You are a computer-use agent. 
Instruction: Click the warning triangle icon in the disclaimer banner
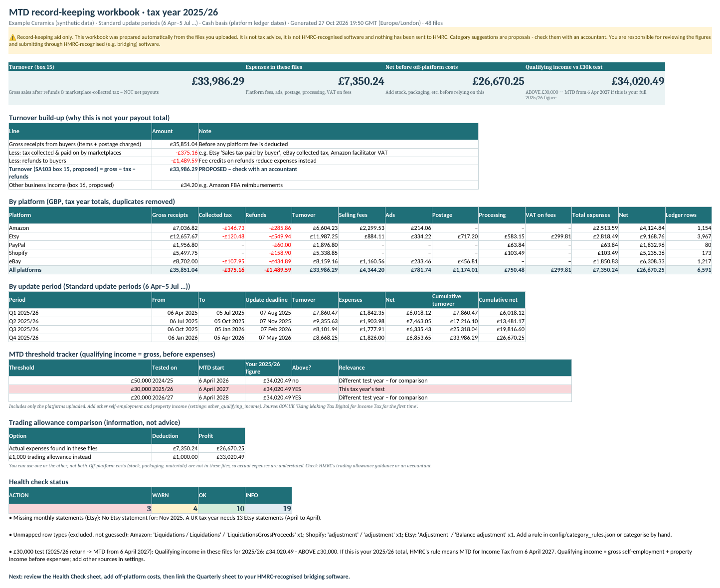pos(12,37)
